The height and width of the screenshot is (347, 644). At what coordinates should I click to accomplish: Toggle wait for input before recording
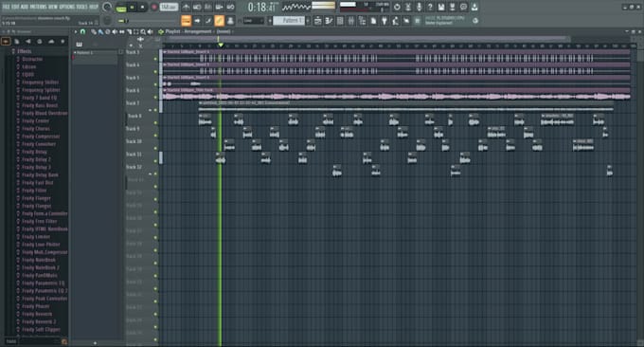point(197,7)
